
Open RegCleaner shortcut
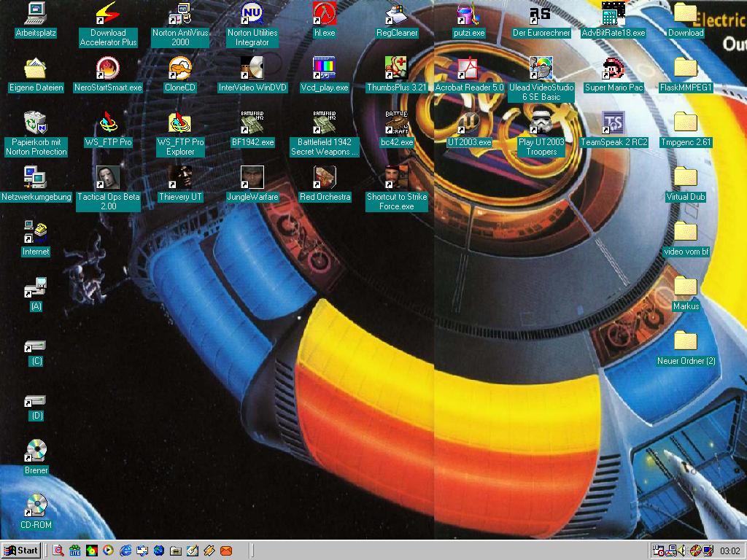coord(397,20)
